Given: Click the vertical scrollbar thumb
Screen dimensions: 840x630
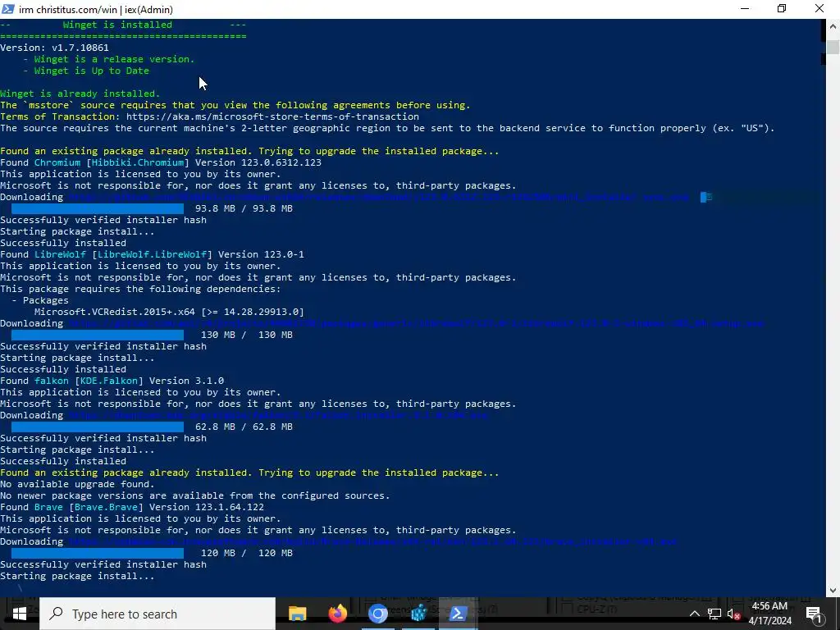Looking at the screenshot, I should (x=833, y=47).
